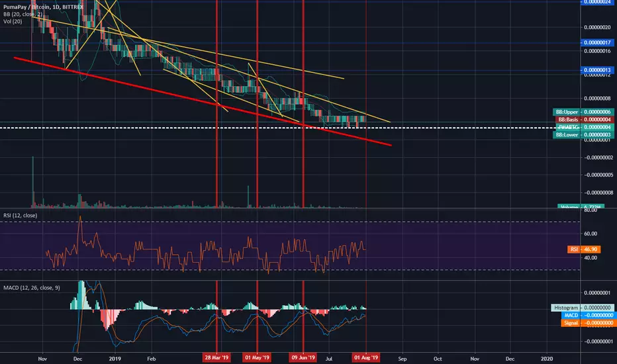Click the 01 May '19 date marker
Image resolution: width=617 pixels, height=364 pixels.
coord(257,357)
